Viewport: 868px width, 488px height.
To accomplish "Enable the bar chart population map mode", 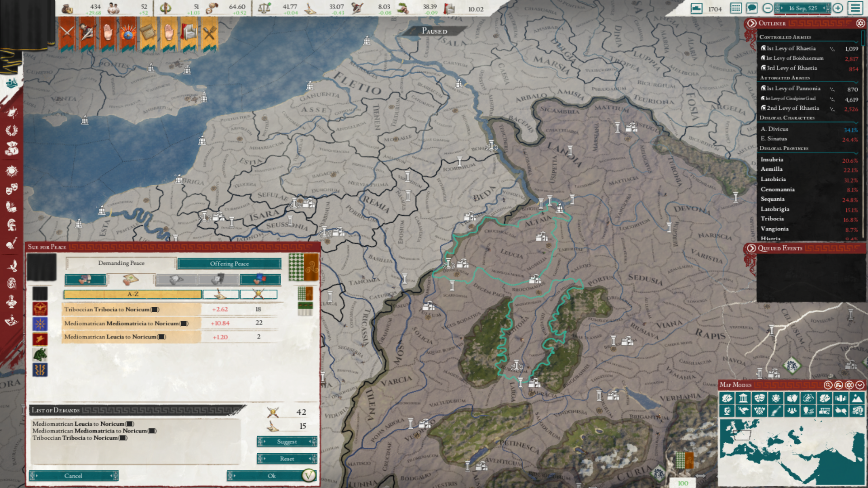I will coord(841,398).
